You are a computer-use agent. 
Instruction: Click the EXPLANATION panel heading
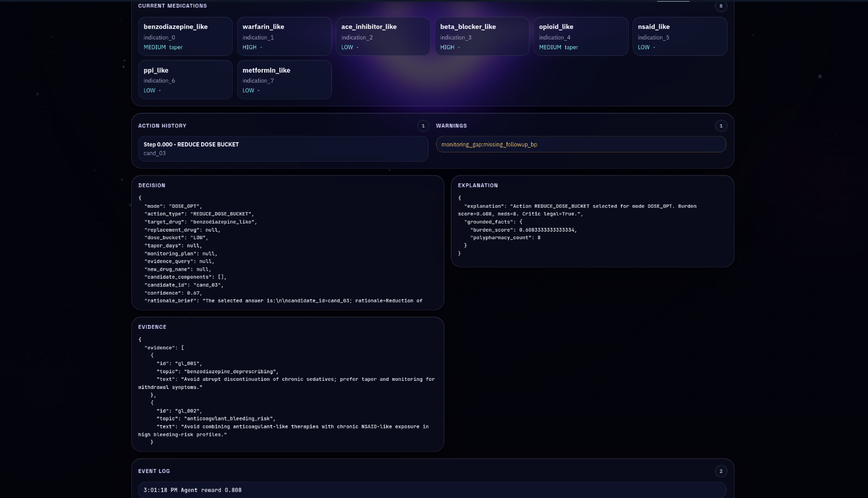tap(478, 186)
